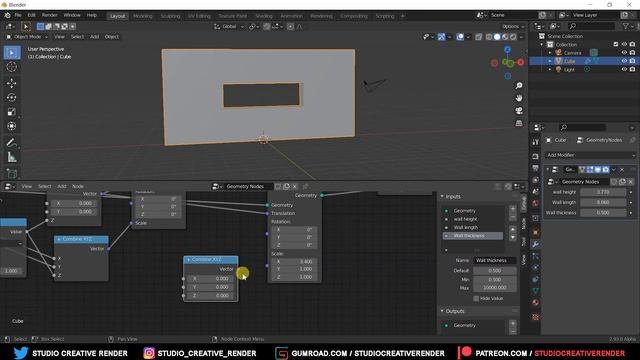The height and width of the screenshot is (360, 640).
Task: Switch to the Modeling workspace tab
Action: (x=142, y=16)
